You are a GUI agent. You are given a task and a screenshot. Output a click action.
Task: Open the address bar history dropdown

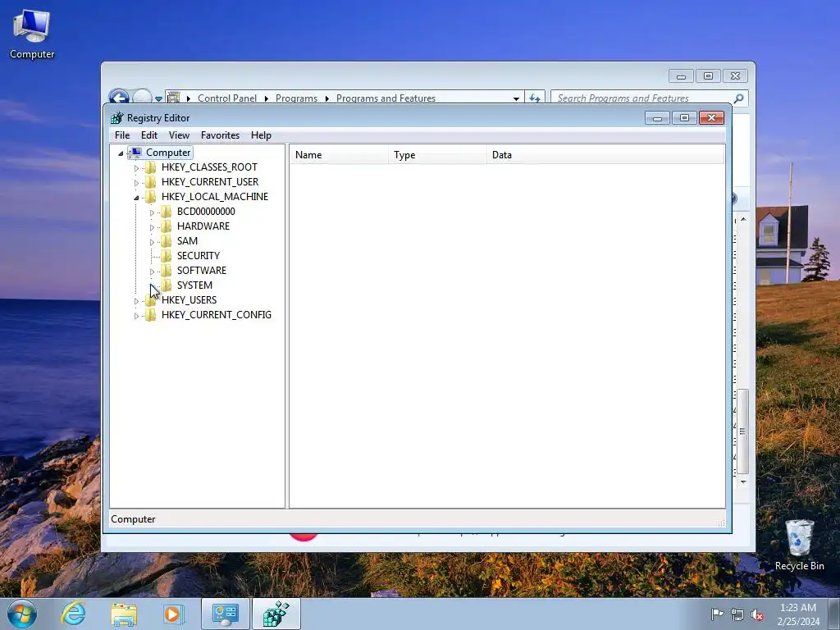click(516, 98)
